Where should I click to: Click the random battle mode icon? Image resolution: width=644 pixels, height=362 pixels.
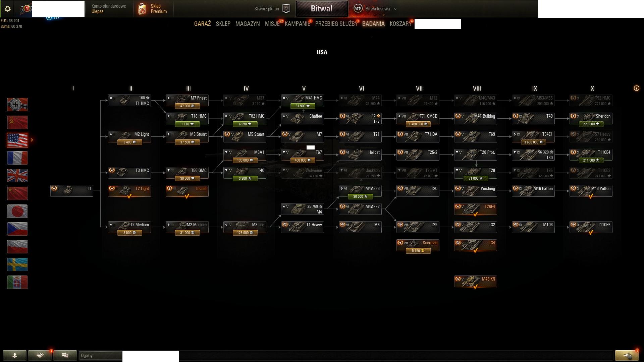358,9
